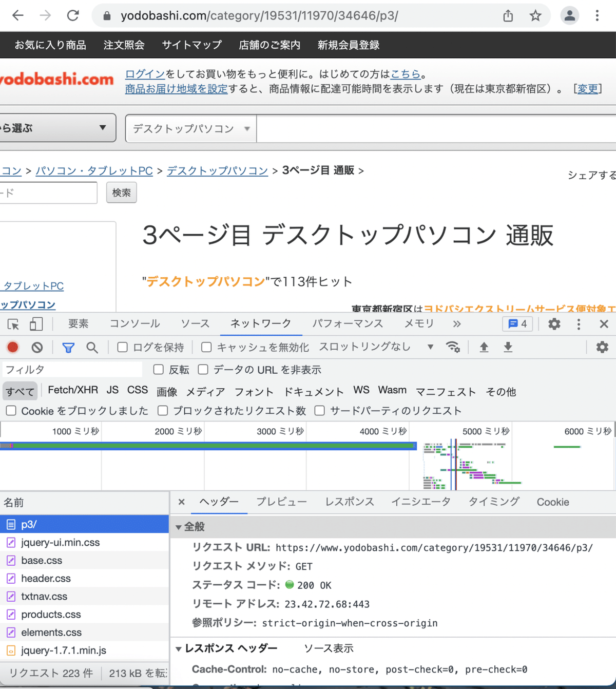Check サードパーティのリクエスト checkbox
Viewport: 616px width, 689px height.
[x=320, y=411]
